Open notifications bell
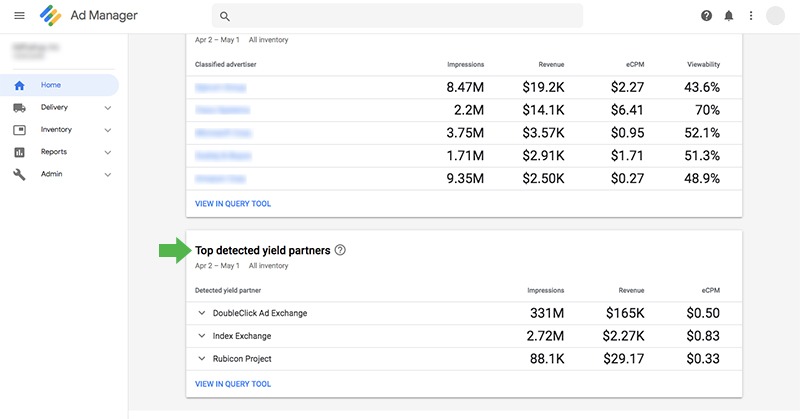 click(729, 16)
